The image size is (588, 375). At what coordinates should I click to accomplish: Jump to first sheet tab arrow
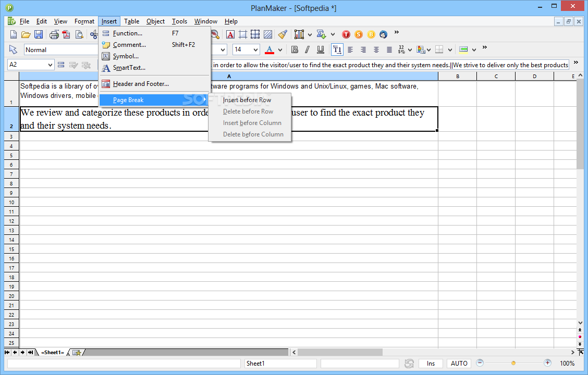7,353
